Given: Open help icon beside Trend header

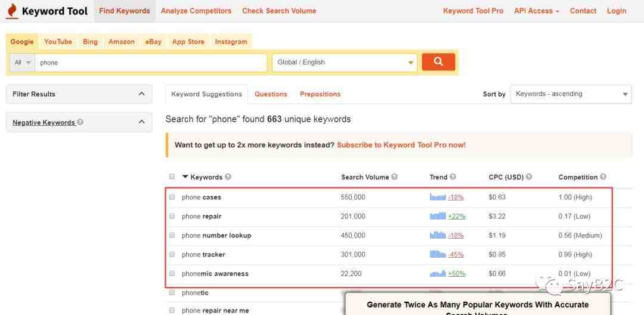Looking at the screenshot, I should pos(453,177).
